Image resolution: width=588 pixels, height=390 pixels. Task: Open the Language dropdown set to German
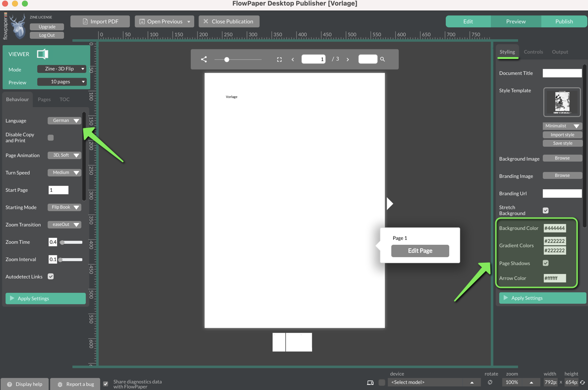64,120
